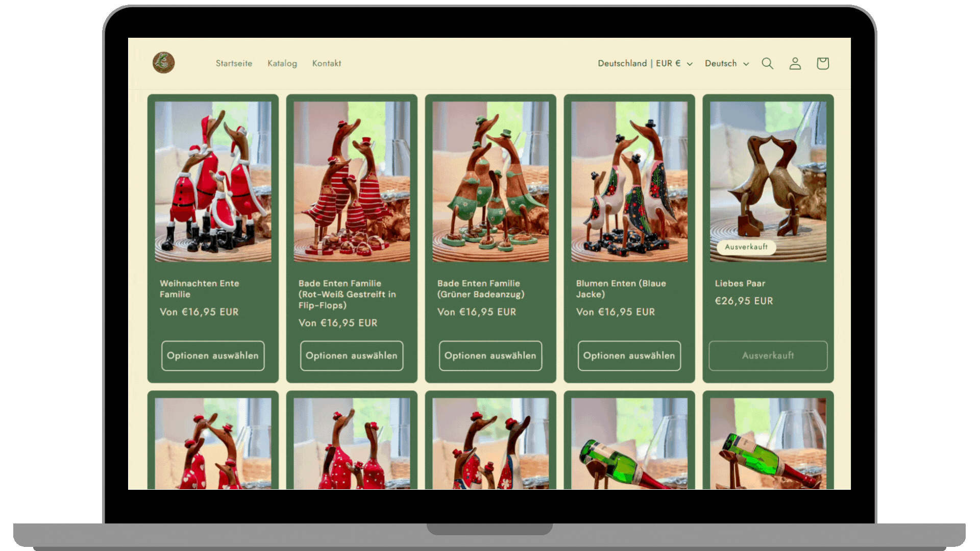This screenshot has height=551, width=980.
Task: Open the account login icon
Action: click(x=795, y=63)
